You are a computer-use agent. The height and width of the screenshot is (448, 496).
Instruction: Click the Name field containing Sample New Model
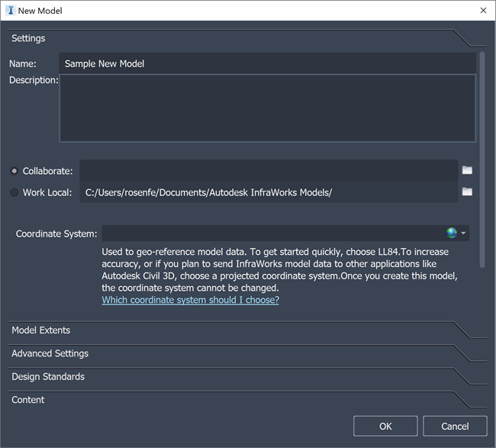[x=267, y=63]
